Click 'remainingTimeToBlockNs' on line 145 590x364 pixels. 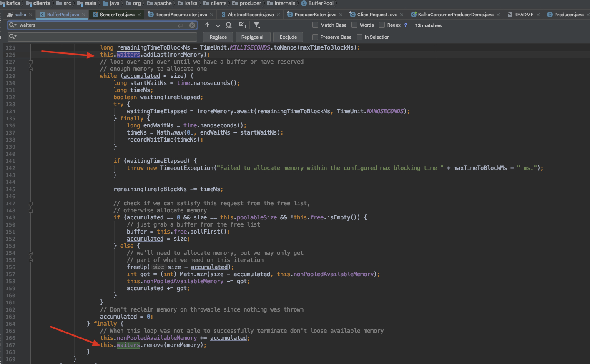(x=150, y=189)
